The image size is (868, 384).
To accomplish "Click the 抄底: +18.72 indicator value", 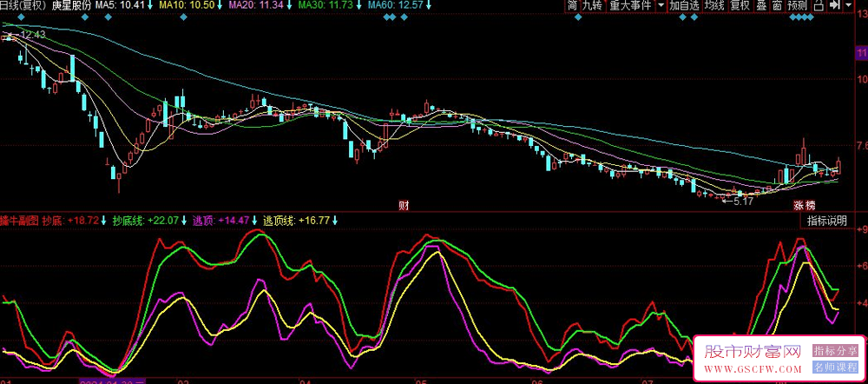I will 70,221.
